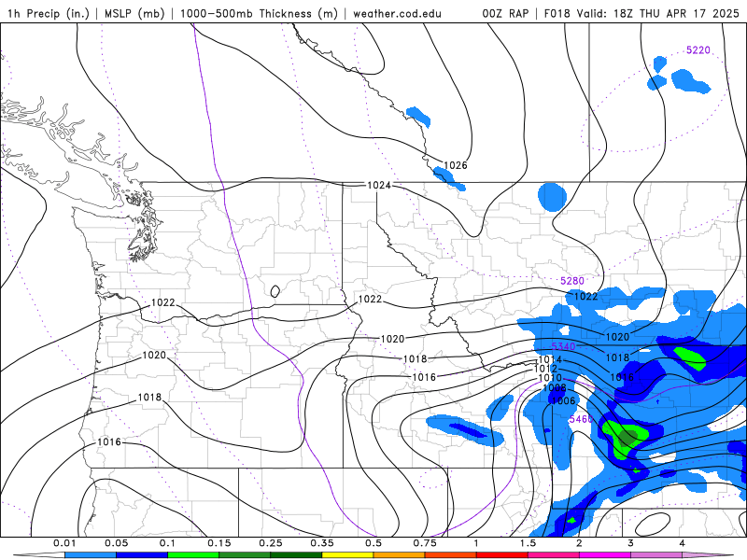Click the 1026 isobar label
The width and height of the screenshot is (747, 560).
click(456, 165)
